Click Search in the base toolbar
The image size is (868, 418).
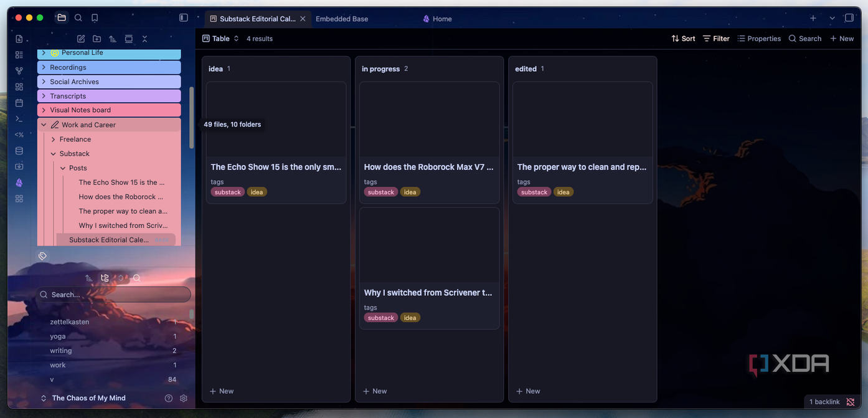point(805,39)
